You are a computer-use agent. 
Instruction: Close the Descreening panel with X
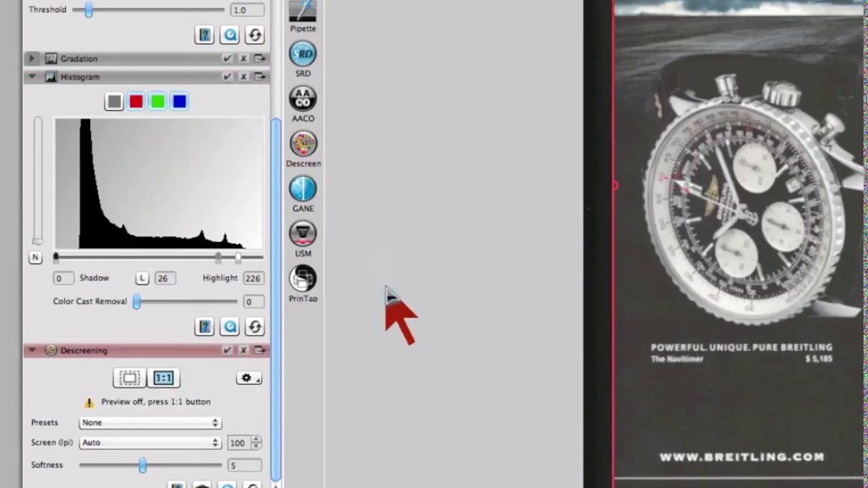(x=243, y=350)
